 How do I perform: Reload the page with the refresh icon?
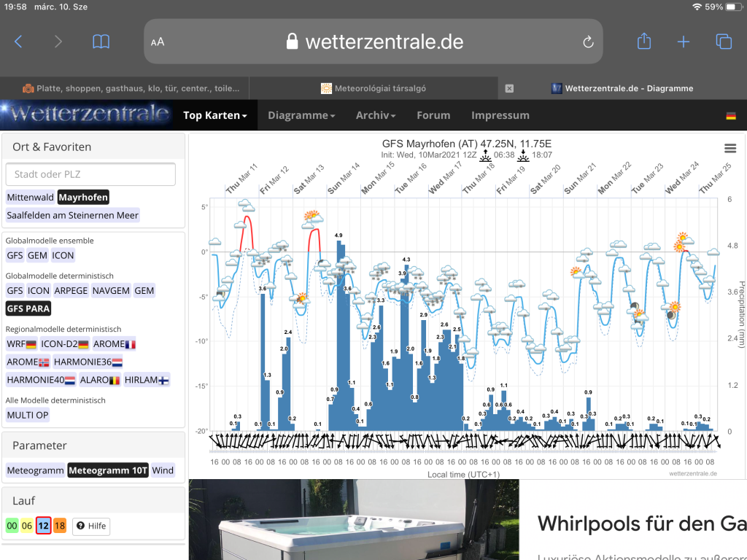coord(588,42)
